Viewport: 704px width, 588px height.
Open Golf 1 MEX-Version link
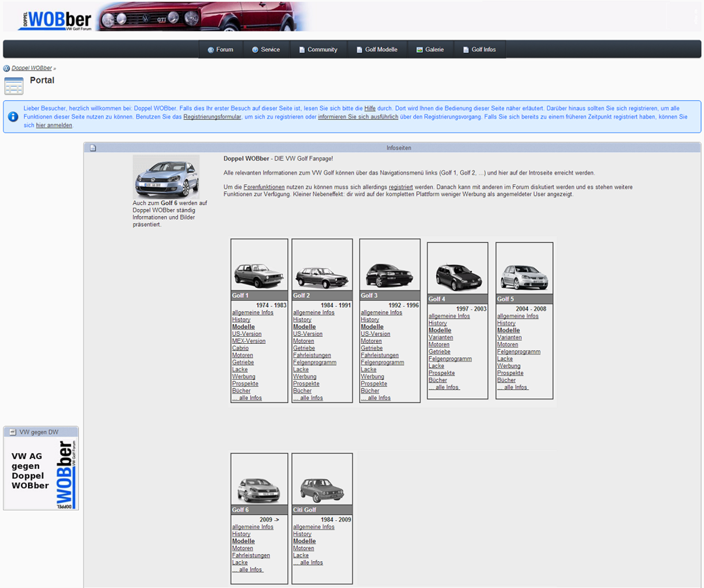[x=249, y=341]
